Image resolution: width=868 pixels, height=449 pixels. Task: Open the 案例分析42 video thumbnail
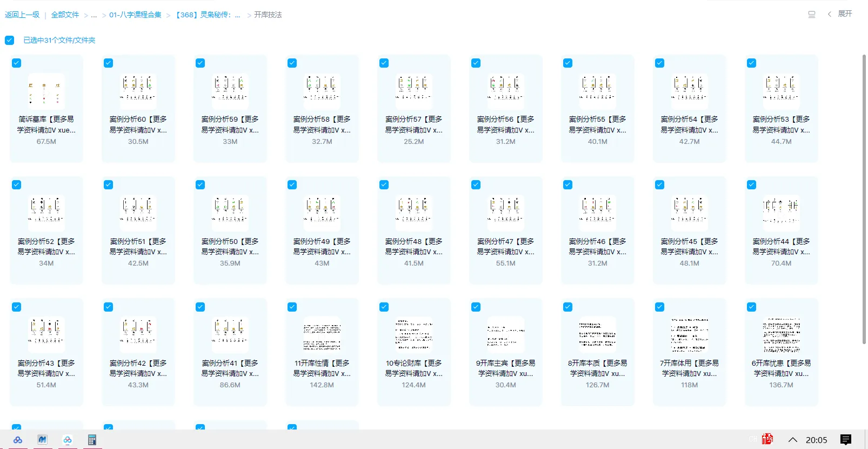(x=138, y=335)
